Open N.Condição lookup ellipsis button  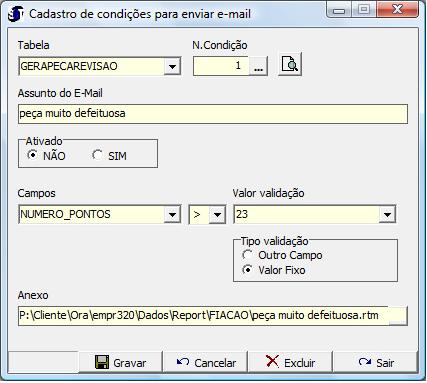[258, 66]
